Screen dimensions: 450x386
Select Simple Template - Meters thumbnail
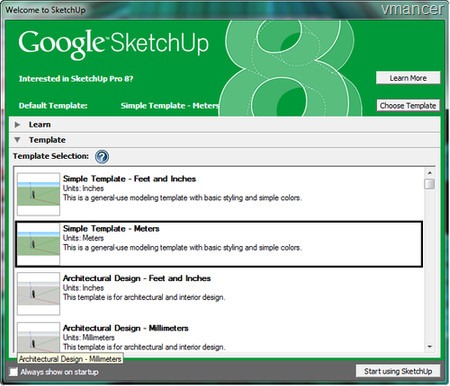(x=38, y=244)
